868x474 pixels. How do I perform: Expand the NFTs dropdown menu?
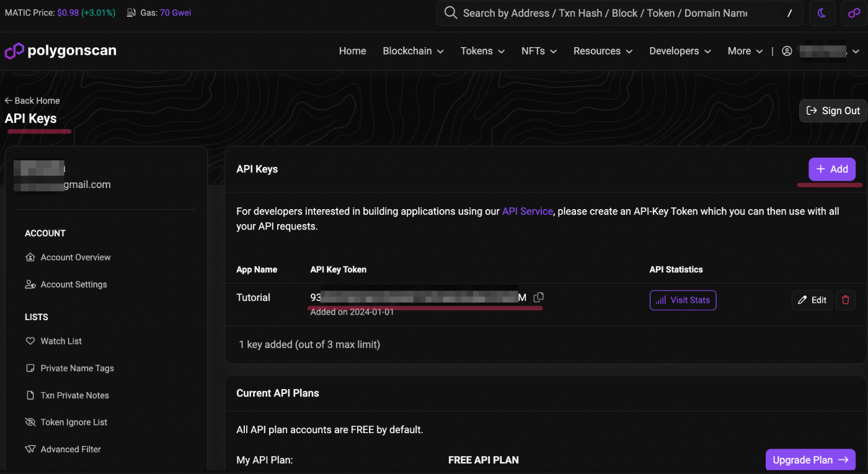coord(539,51)
